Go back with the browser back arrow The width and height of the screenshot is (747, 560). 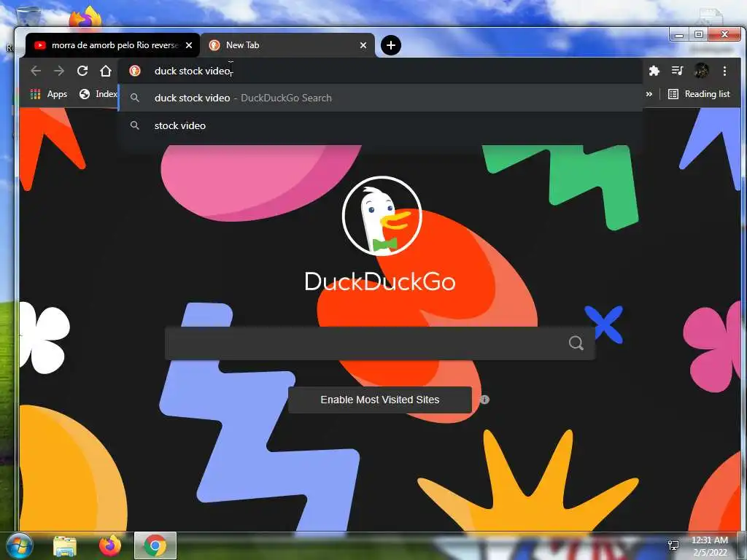(36, 71)
